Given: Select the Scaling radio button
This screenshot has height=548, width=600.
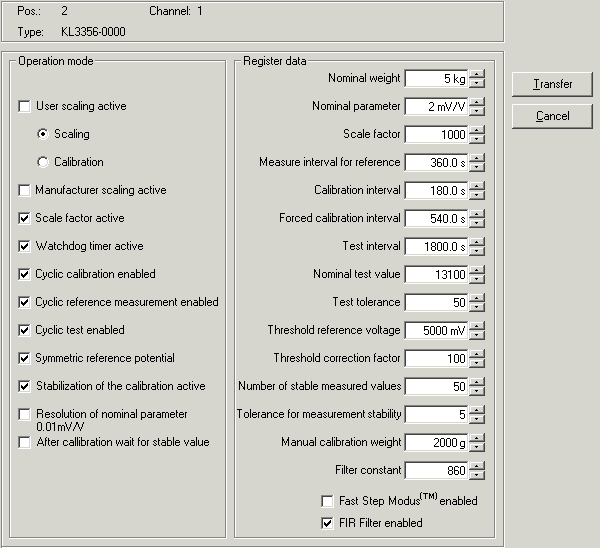Looking at the screenshot, I should [x=43, y=134].
